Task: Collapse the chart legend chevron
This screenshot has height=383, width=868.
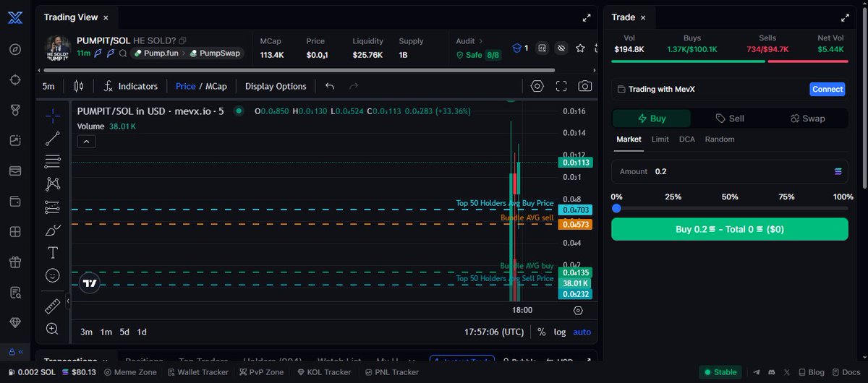Action: tap(86, 142)
